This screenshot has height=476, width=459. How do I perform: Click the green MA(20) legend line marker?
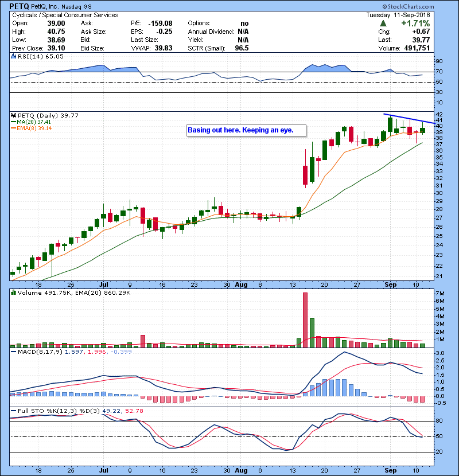(x=13, y=122)
